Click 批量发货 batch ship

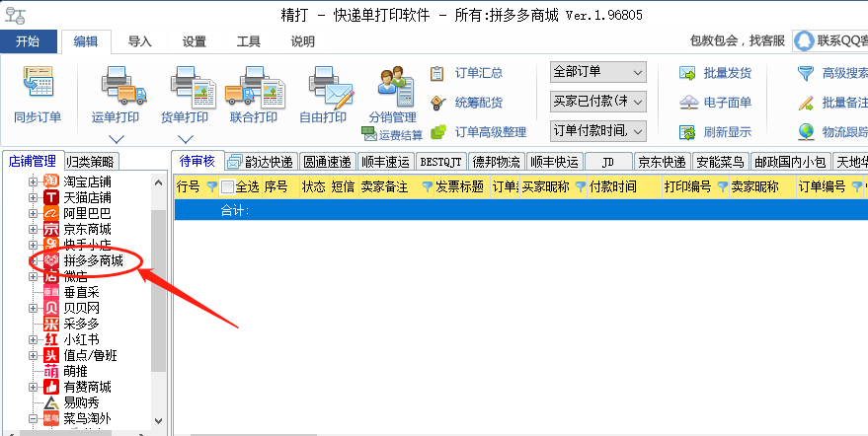click(x=715, y=73)
